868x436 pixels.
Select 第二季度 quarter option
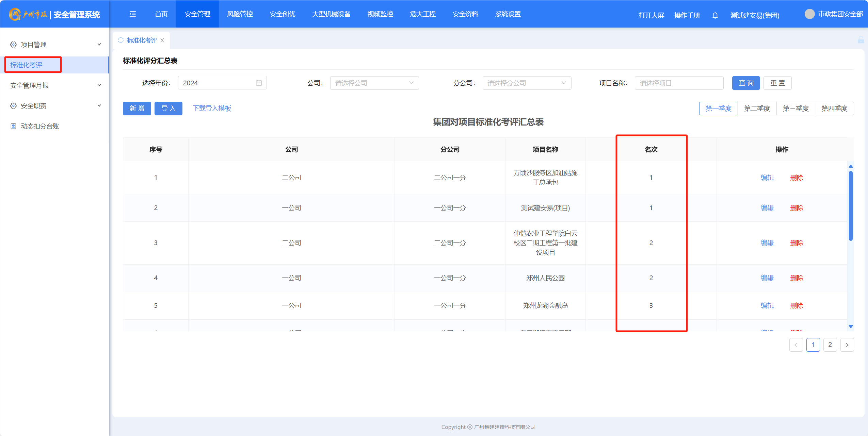point(757,108)
